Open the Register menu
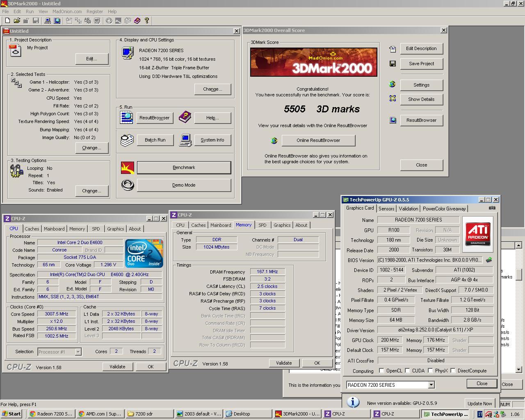This screenshot has width=525, height=420. [95, 11]
